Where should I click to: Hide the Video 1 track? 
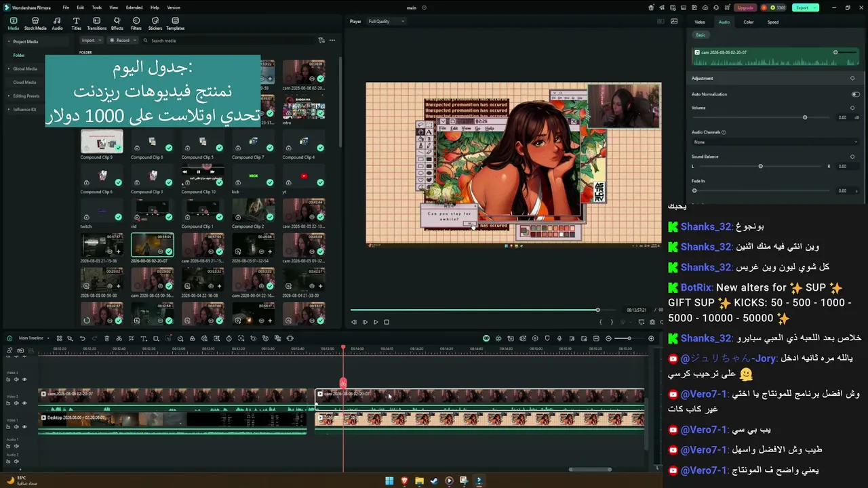point(24,427)
